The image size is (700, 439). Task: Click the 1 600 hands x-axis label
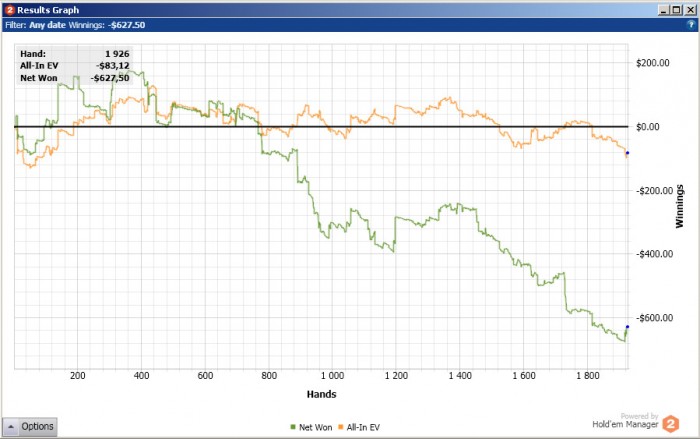tap(524, 376)
